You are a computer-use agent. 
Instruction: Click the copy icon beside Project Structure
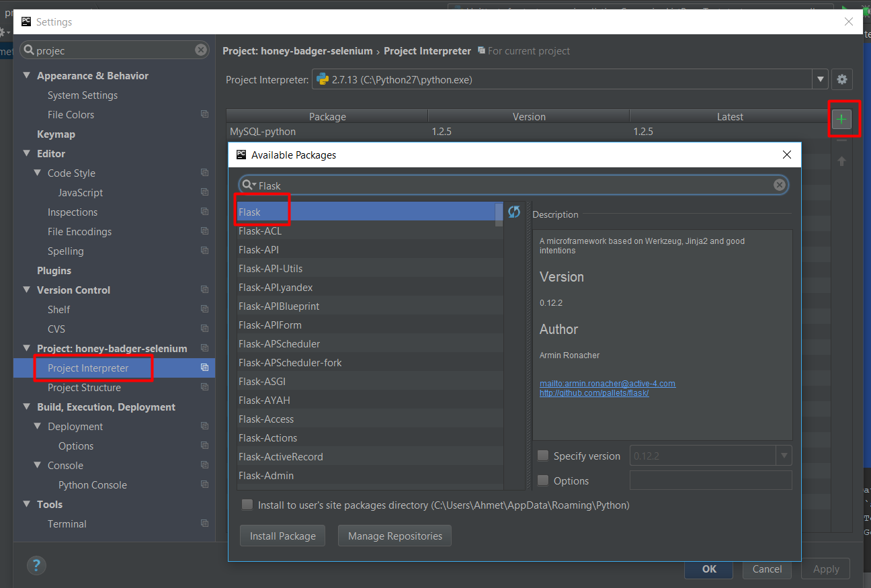204,387
